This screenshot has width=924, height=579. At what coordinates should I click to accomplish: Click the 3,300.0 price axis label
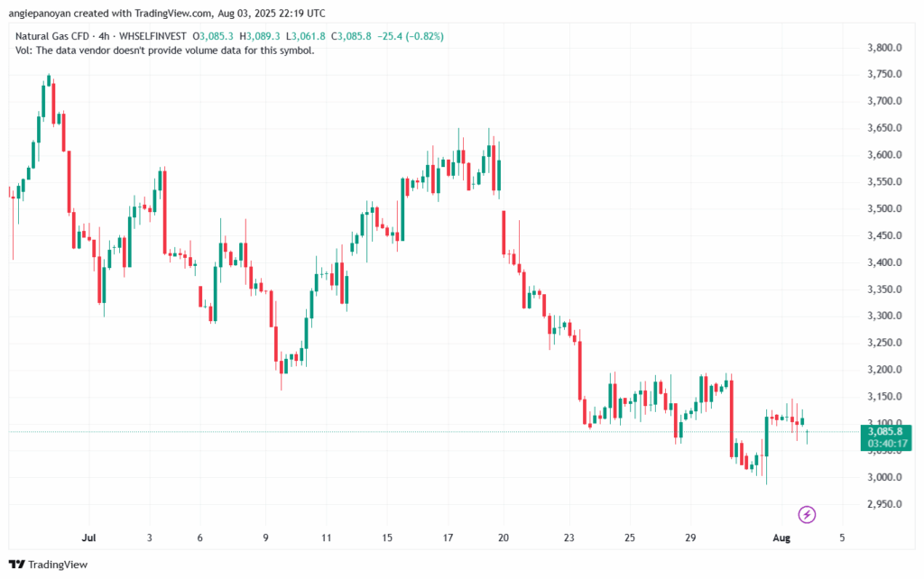(884, 316)
